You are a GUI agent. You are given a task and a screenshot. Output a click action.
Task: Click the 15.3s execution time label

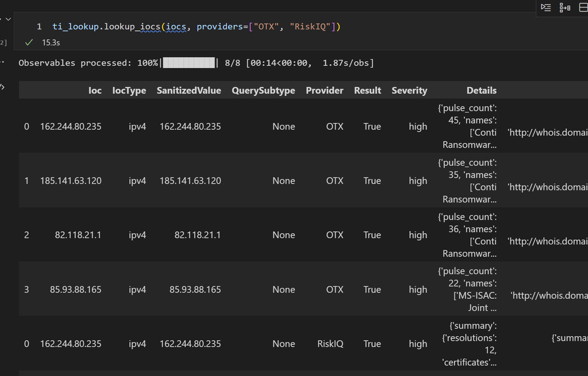point(51,42)
